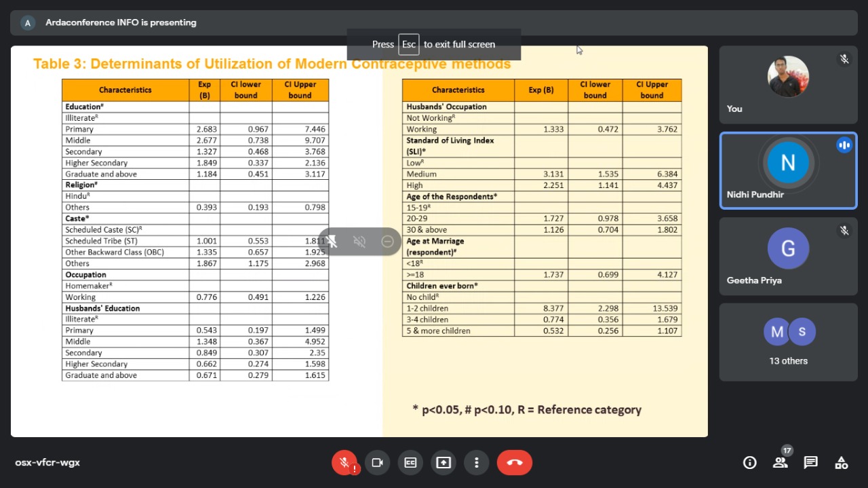Open the in-call chat panel
This screenshot has width=868, height=488.
(810, 463)
